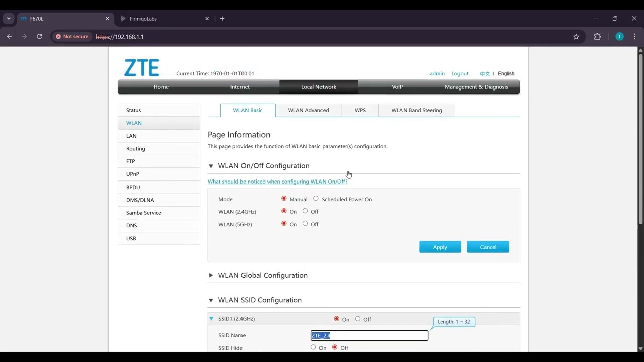
Task: Open Samba Service in the sidebar
Action: coord(159,213)
